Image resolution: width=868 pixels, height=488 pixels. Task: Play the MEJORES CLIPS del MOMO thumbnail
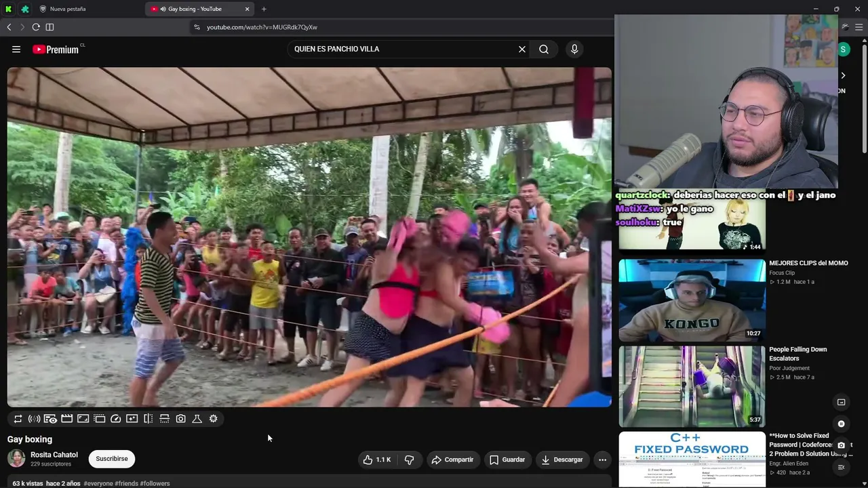point(692,300)
